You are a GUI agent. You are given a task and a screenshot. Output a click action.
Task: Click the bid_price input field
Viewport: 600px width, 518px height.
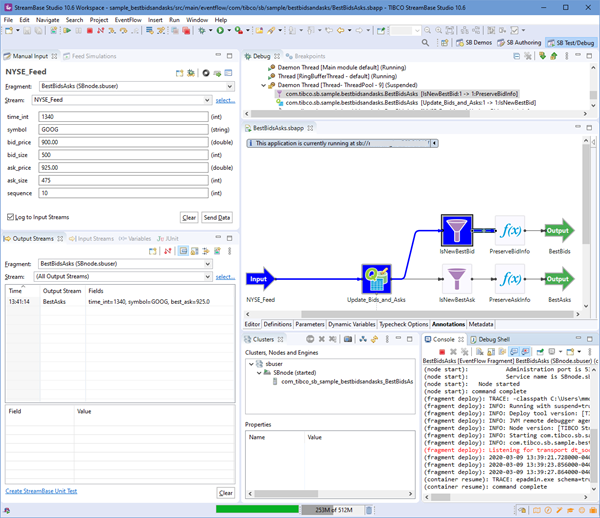[x=122, y=142]
